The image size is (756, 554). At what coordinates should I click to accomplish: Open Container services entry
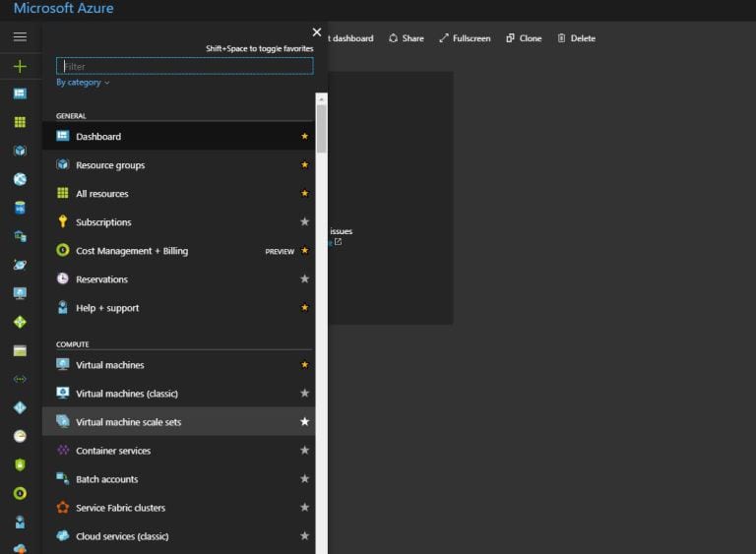[178, 451]
